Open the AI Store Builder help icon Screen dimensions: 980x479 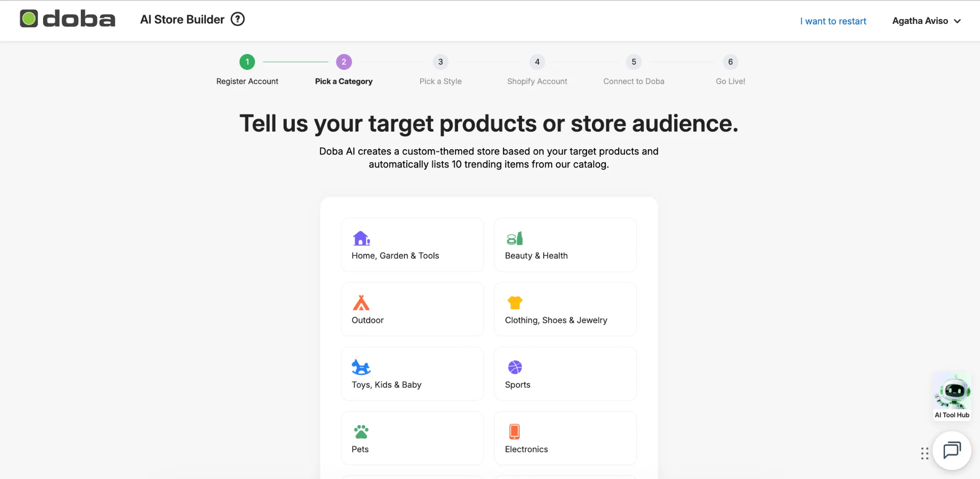click(238, 19)
